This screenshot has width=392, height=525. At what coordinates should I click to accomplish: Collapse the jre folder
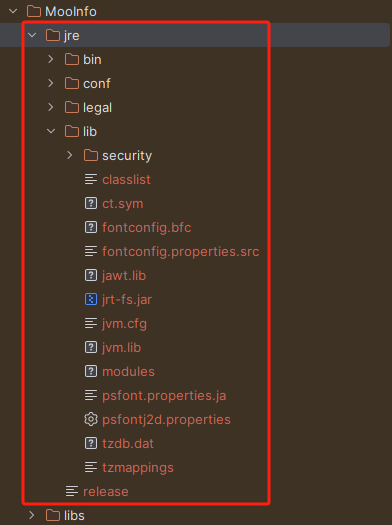(32, 35)
